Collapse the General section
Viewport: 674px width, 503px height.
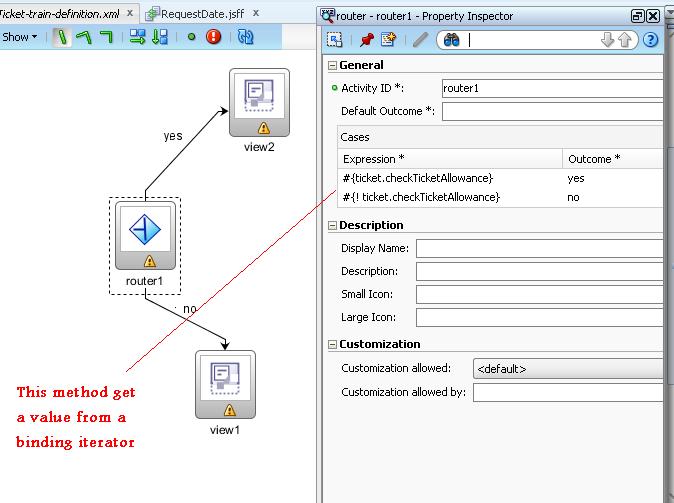click(x=333, y=65)
